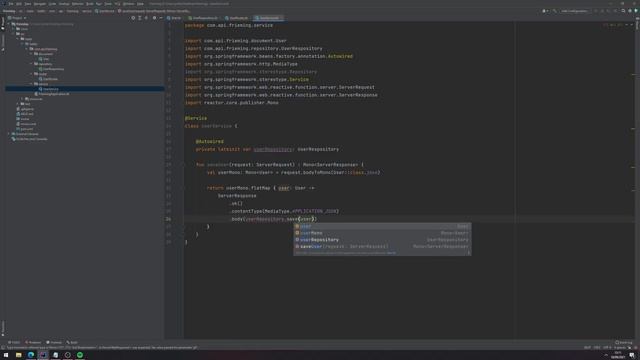640x360 pixels.
Task: Choose saveUser from completion popup
Action: [382, 247]
